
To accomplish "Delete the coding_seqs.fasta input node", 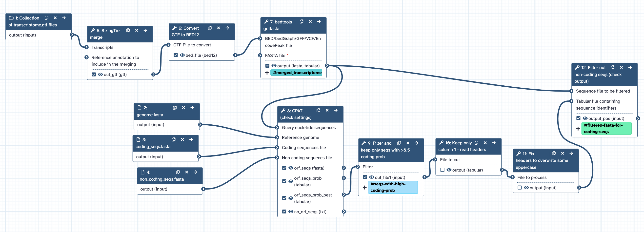I will [x=182, y=139].
